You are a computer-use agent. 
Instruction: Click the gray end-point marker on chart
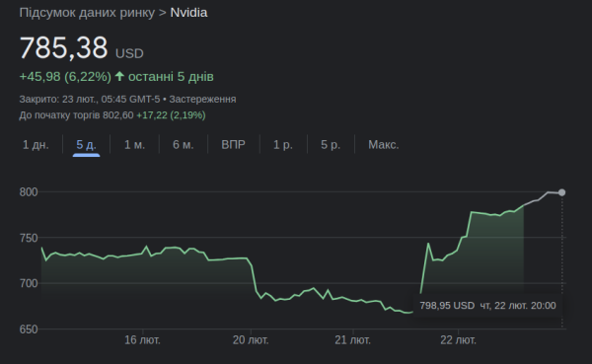[x=561, y=192]
